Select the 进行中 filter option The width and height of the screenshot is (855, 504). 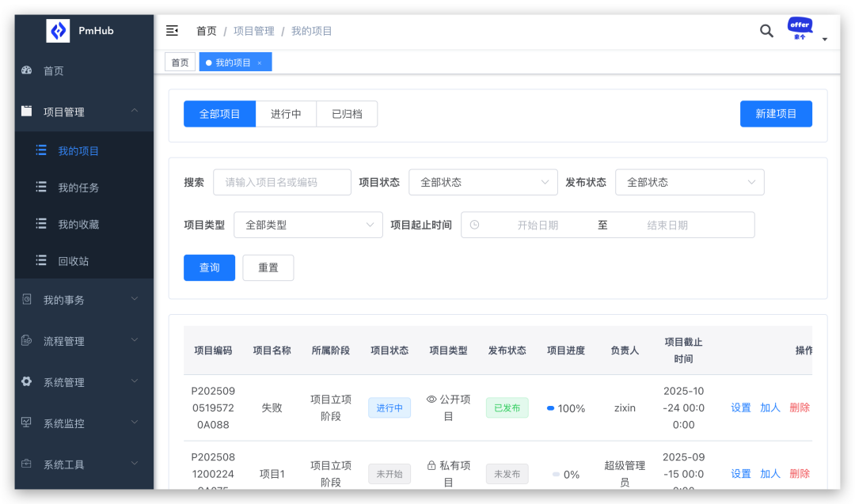pos(286,114)
